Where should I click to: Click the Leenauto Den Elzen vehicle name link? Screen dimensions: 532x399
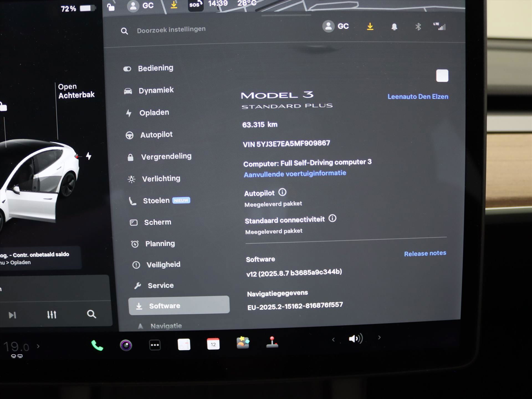coord(418,97)
